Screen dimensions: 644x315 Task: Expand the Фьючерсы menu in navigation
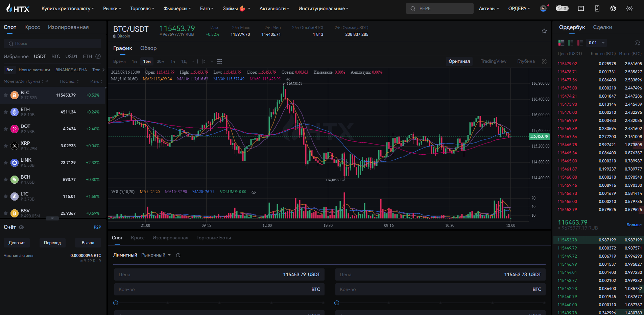coord(177,8)
